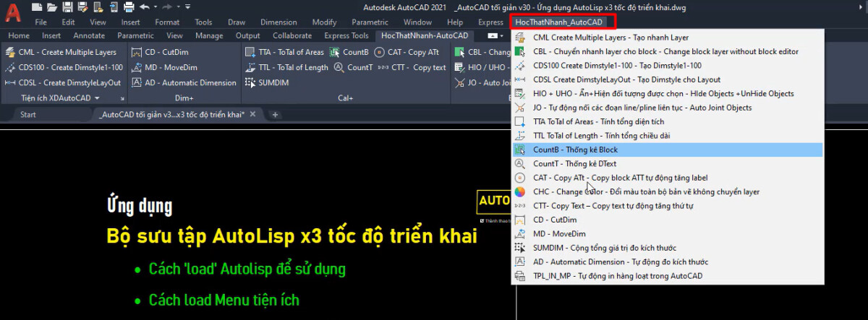The image size is (868, 320).
Task: Open the Draw menu
Action: pyautogui.click(x=237, y=22)
